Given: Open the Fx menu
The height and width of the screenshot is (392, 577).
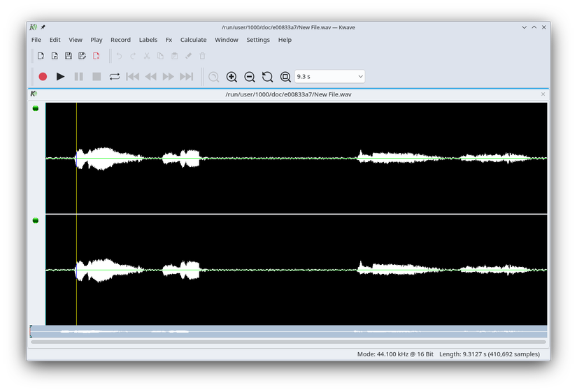Looking at the screenshot, I should pyautogui.click(x=169, y=40).
